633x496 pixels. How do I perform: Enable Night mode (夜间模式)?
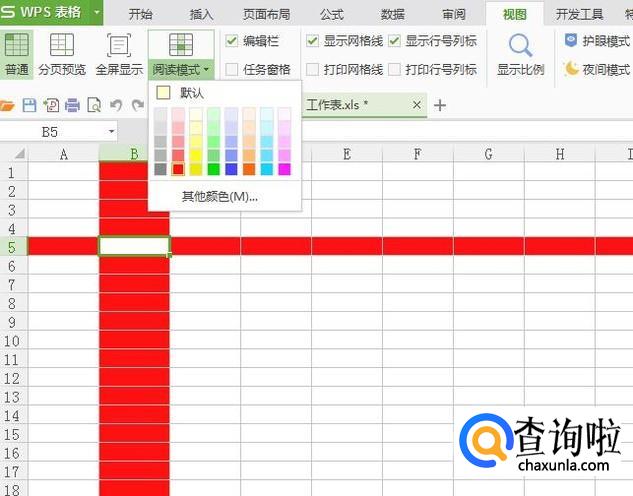[x=597, y=69]
